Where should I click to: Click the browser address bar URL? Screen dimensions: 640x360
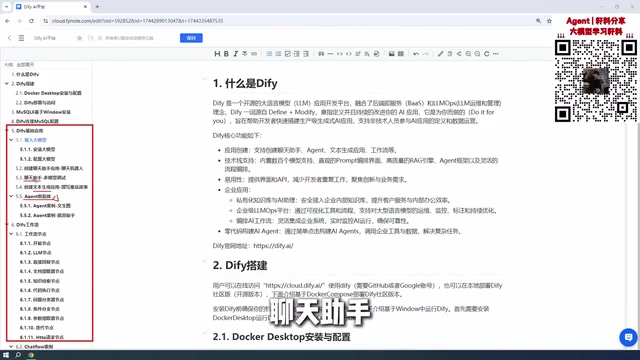point(137,21)
